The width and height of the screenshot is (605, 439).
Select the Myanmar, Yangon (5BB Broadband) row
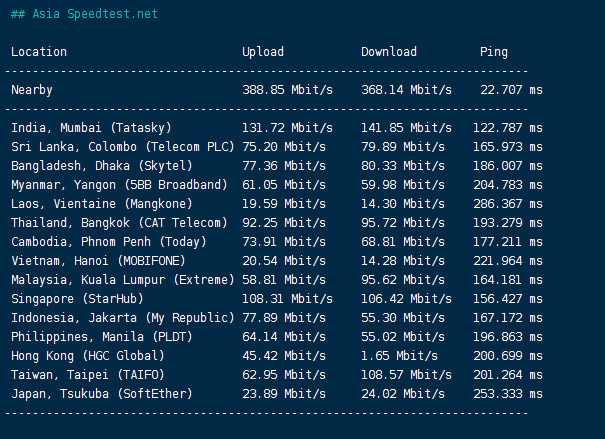(119, 185)
